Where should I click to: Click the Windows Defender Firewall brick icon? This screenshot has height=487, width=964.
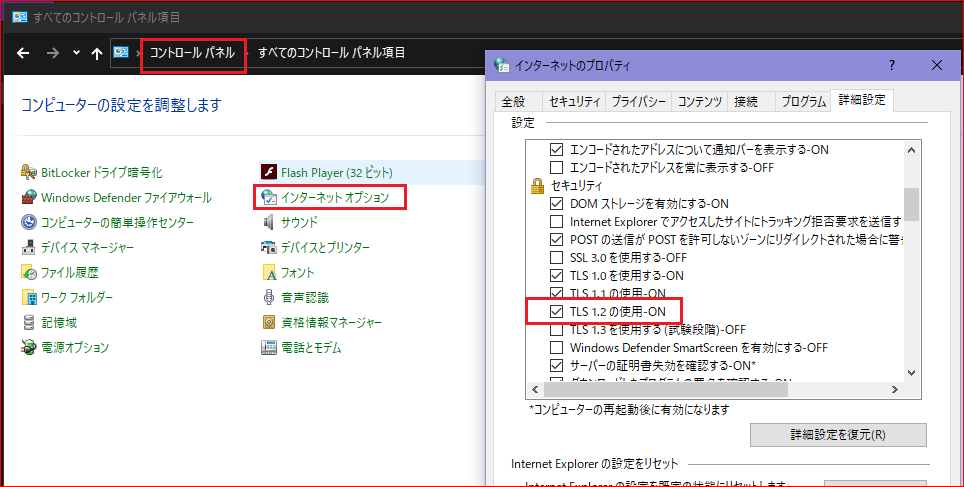[28, 197]
